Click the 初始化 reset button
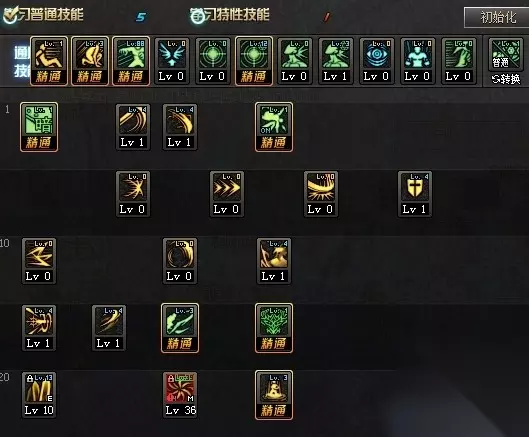529x437 pixels. [496, 17]
